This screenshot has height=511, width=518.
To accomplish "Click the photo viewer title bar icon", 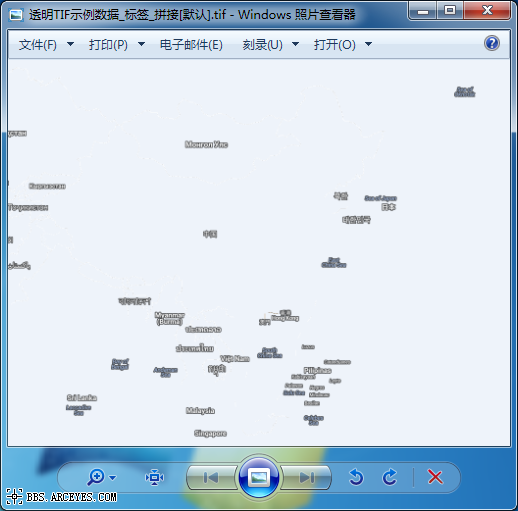I will click(16, 15).
